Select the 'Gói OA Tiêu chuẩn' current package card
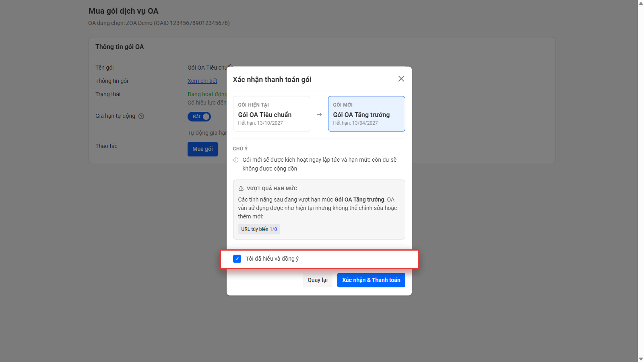Image resolution: width=644 pixels, height=362 pixels. [272, 114]
